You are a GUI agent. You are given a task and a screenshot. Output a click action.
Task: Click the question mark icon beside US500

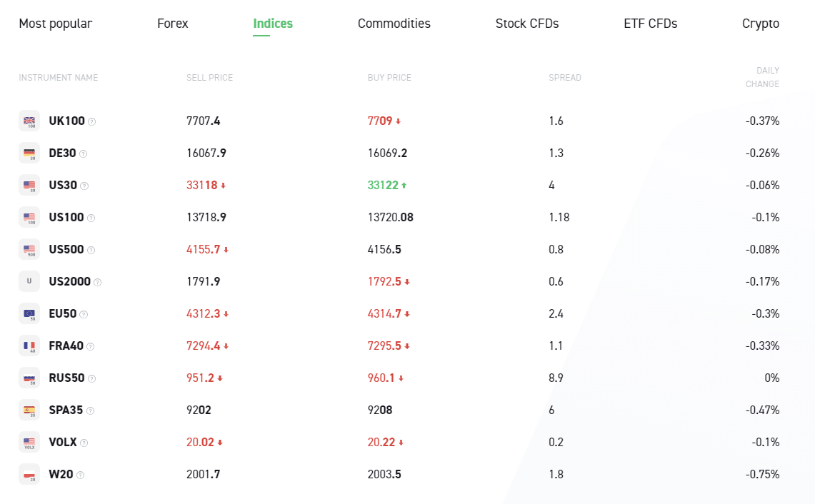(x=91, y=250)
